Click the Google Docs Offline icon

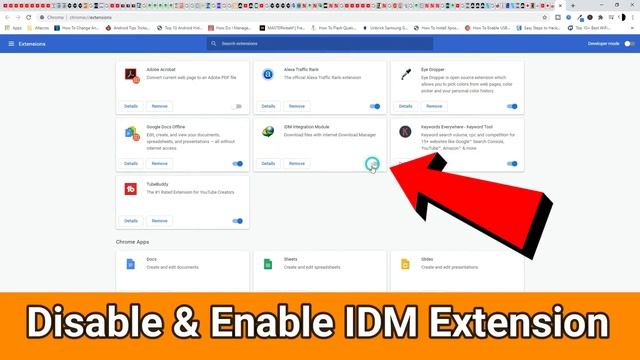click(132, 133)
